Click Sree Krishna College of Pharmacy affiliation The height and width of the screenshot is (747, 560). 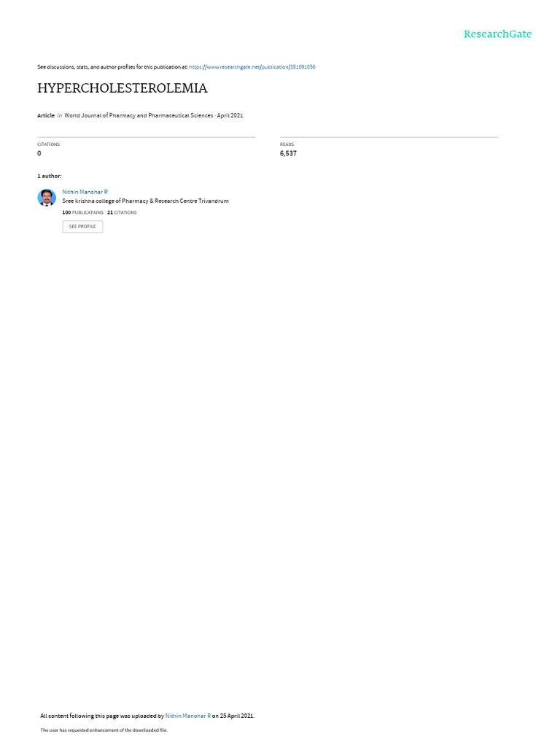(x=145, y=201)
